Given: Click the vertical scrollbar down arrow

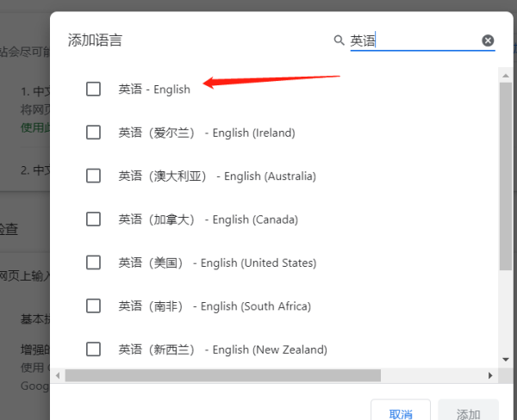Looking at the screenshot, I should pyautogui.click(x=505, y=359).
